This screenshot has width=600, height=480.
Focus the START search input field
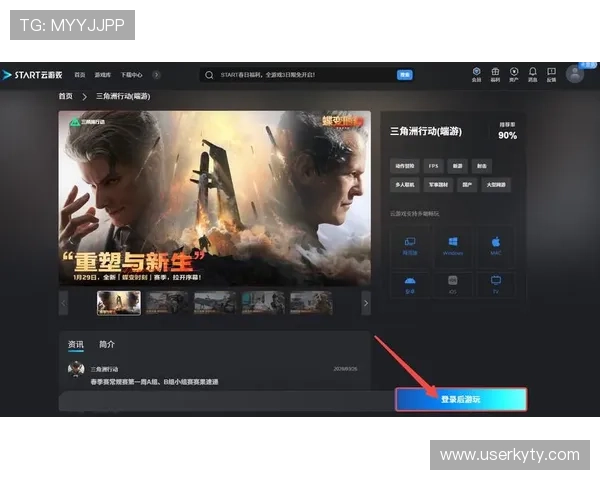click(306, 75)
